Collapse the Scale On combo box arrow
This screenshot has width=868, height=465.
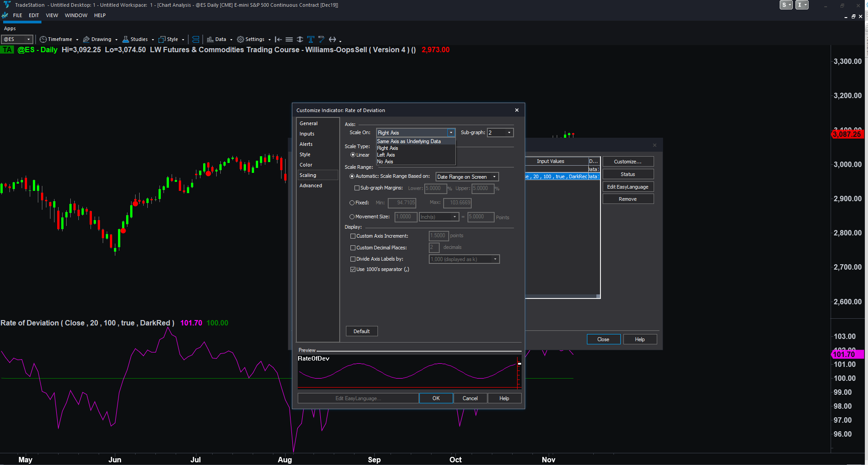pos(451,133)
